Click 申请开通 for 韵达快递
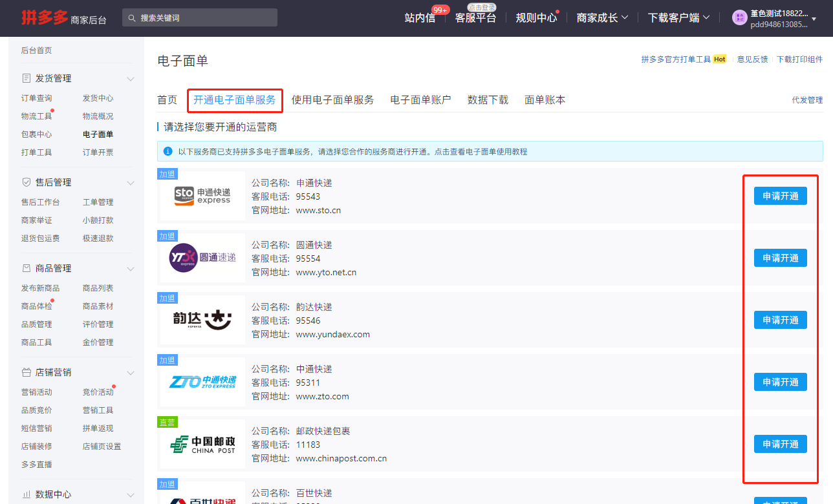 781,320
